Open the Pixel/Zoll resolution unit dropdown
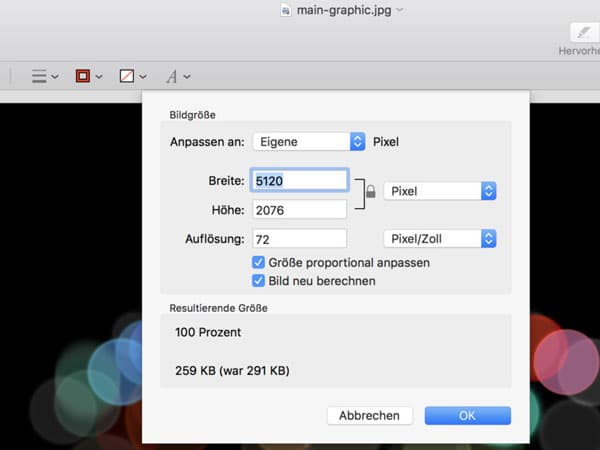This screenshot has height=450, width=600. tap(440, 239)
